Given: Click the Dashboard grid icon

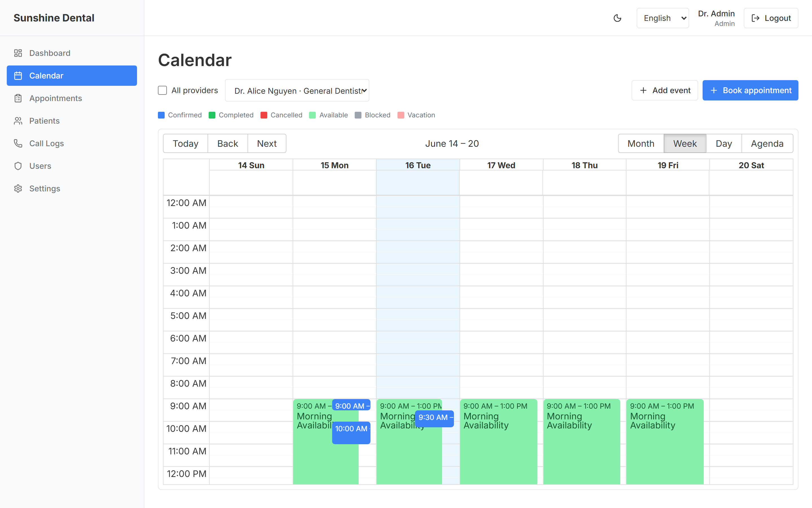Looking at the screenshot, I should click(x=18, y=53).
